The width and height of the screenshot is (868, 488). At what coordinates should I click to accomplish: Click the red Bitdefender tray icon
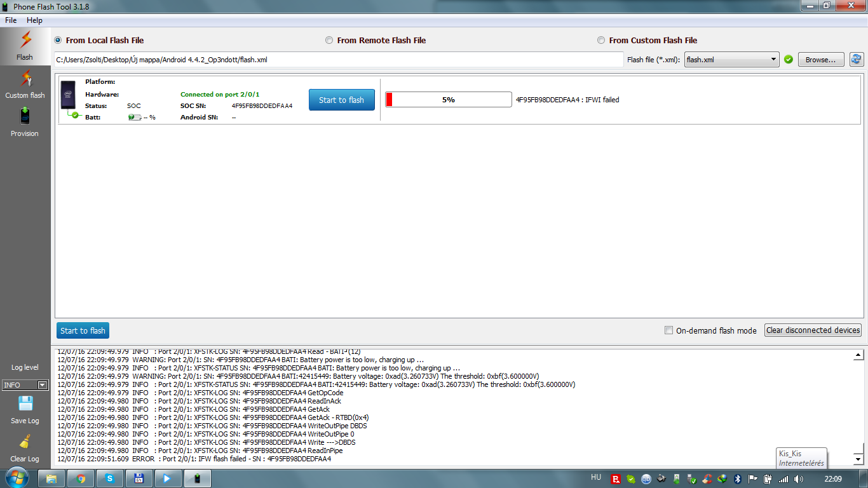tap(616, 478)
